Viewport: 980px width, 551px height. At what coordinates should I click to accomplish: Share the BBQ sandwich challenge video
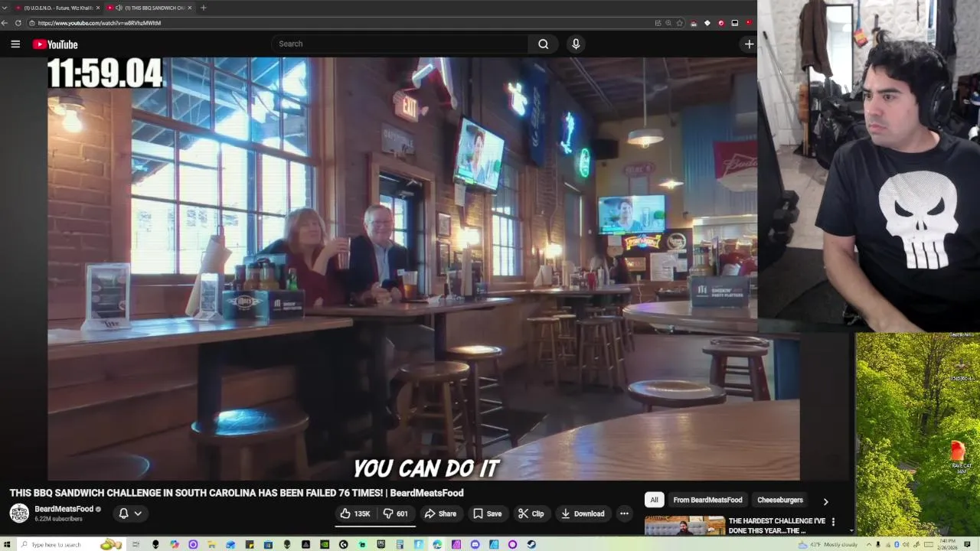[440, 514]
